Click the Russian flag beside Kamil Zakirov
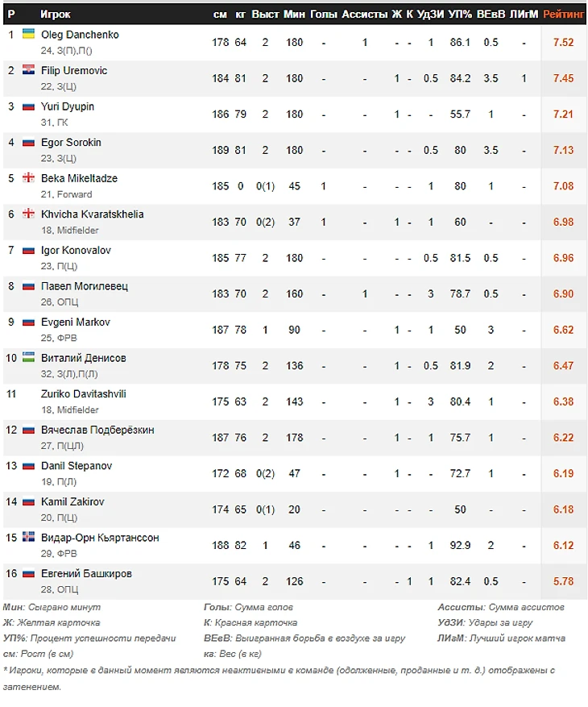 coord(28,501)
